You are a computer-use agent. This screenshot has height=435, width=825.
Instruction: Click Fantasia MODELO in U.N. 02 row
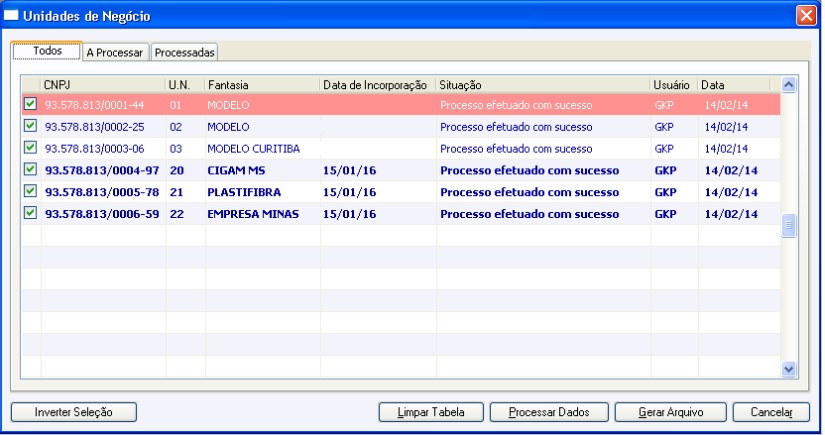[228, 127]
